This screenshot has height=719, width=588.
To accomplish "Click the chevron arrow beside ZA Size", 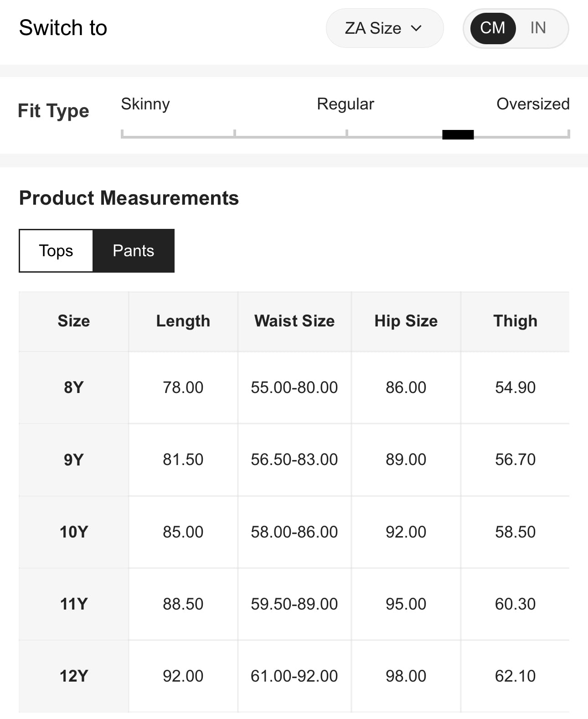I will click(x=416, y=28).
